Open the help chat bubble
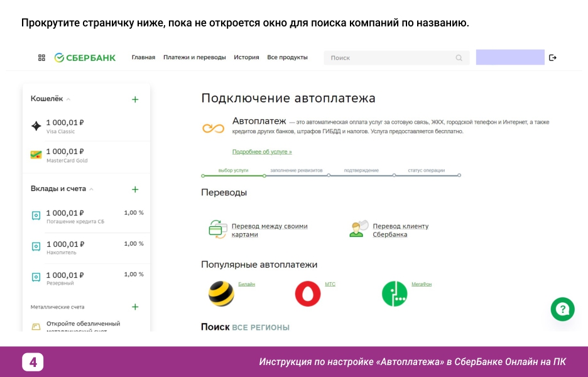The height and width of the screenshot is (377, 588). 562,309
